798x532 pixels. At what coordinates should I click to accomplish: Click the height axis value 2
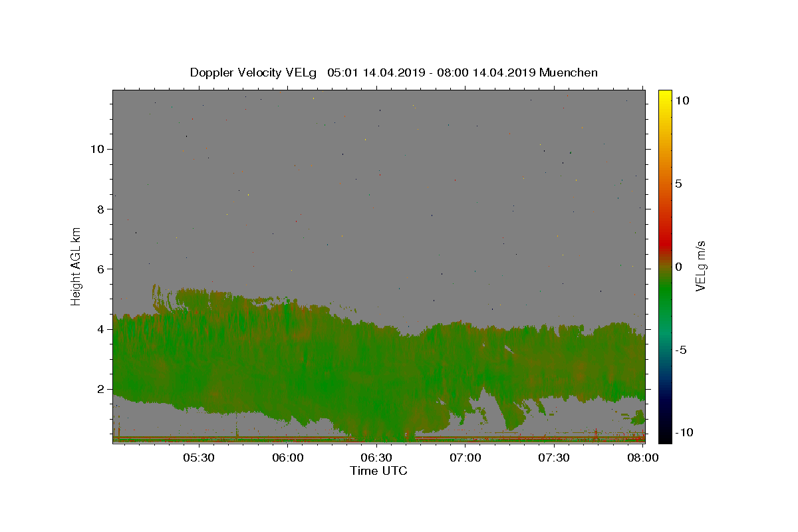100,389
